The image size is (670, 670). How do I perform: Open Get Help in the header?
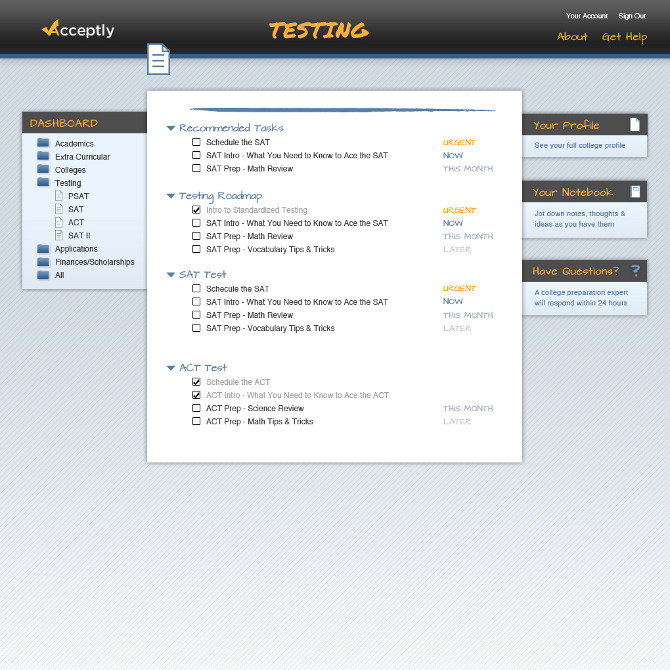point(624,37)
